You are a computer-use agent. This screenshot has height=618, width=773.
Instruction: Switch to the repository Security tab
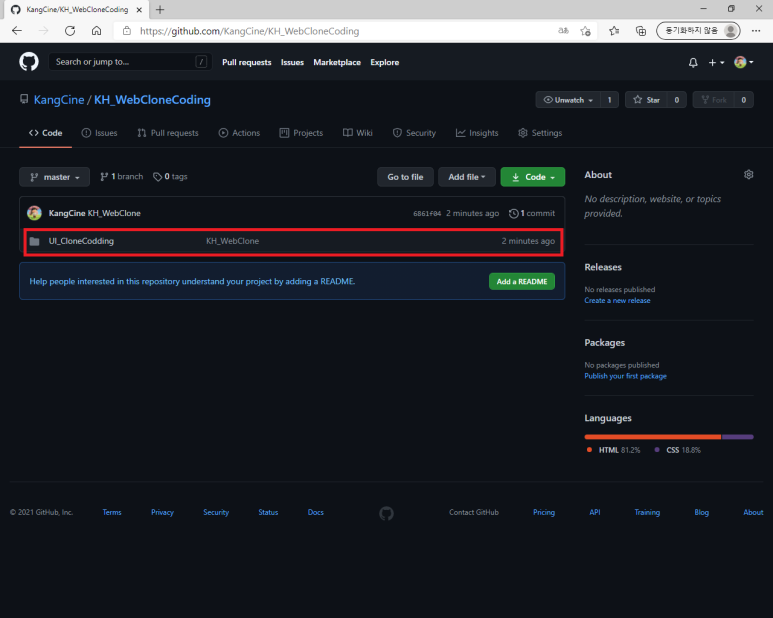[x=414, y=133]
